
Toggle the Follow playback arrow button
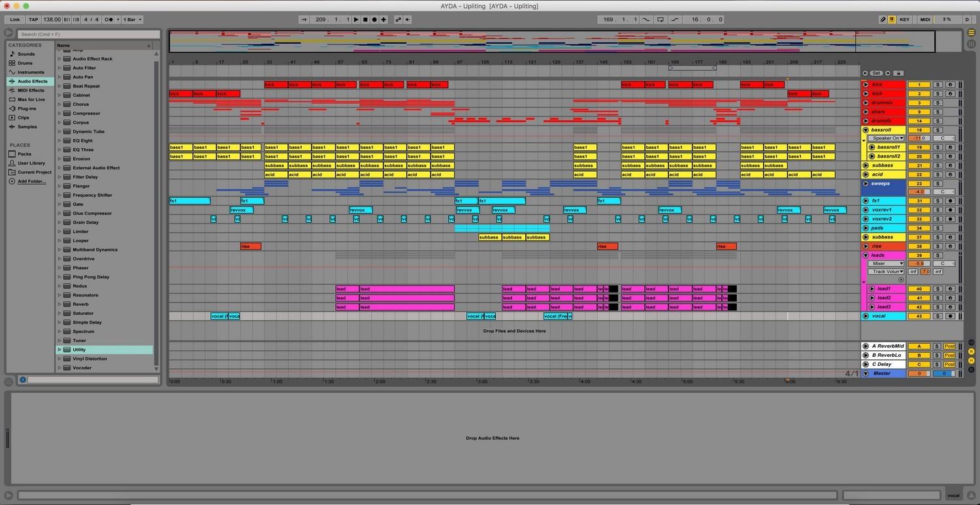(x=304, y=20)
